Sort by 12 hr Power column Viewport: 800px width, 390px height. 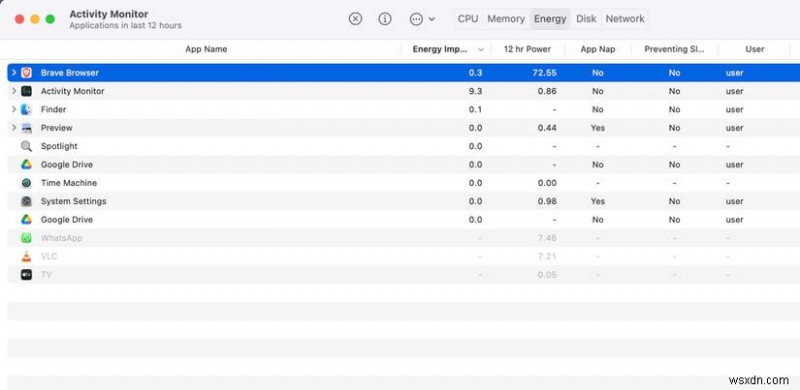click(x=527, y=49)
